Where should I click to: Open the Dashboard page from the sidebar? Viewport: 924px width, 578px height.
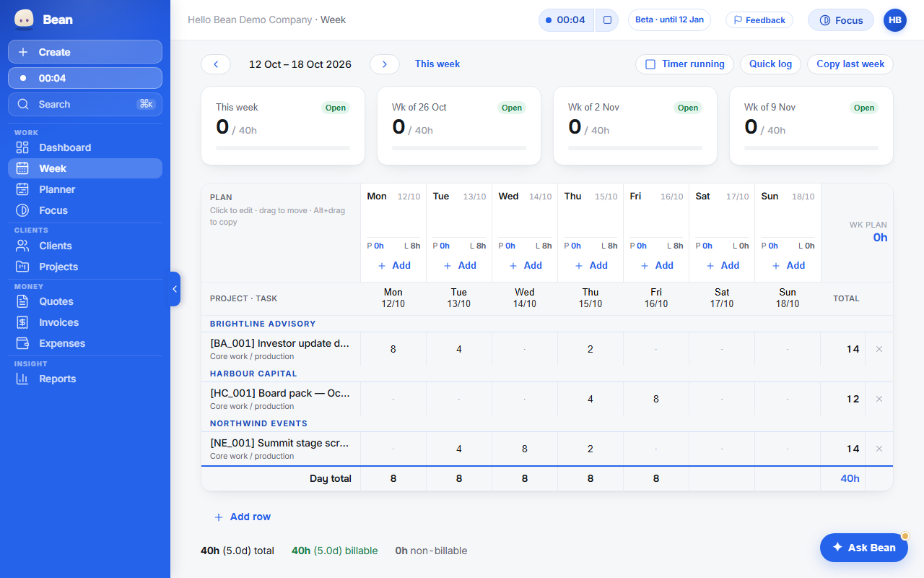tap(85, 147)
